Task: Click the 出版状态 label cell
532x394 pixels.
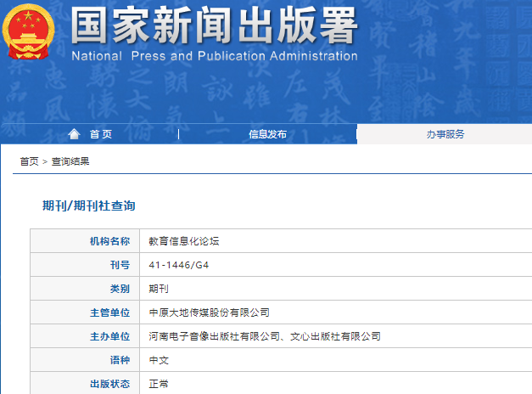Action: point(85,383)
